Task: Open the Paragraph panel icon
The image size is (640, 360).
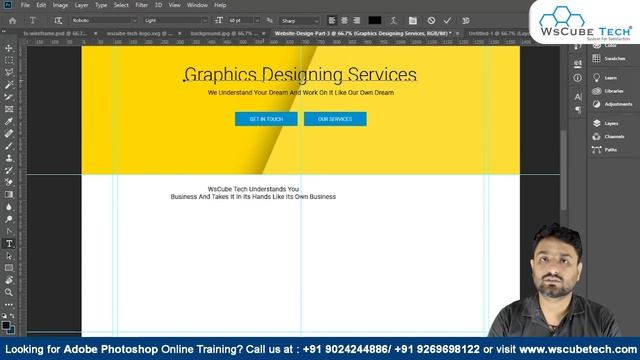Action: [x=578, y=110]
